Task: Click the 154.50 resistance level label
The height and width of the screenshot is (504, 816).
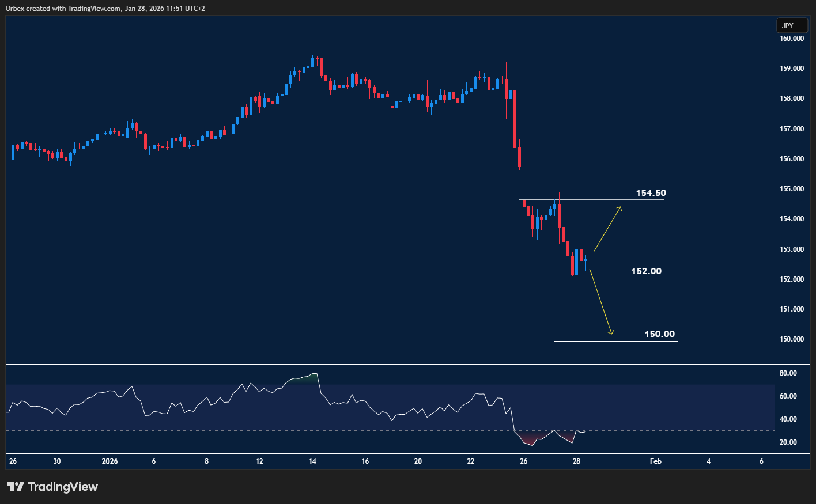Action: (651, 193)
